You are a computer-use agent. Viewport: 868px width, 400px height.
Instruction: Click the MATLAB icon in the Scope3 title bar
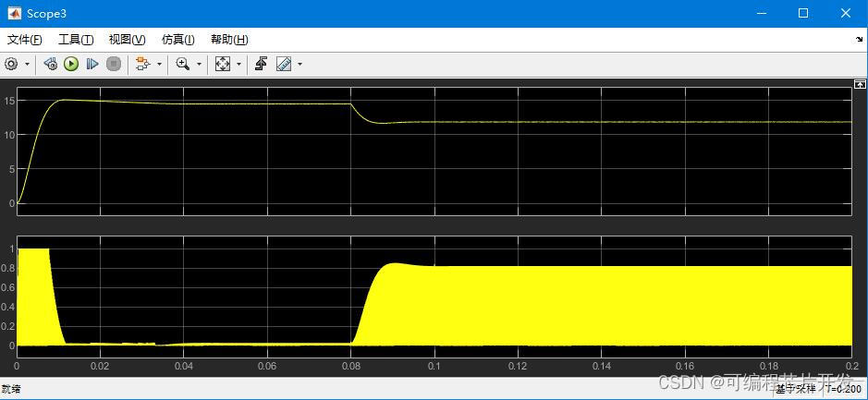[14, 13]
